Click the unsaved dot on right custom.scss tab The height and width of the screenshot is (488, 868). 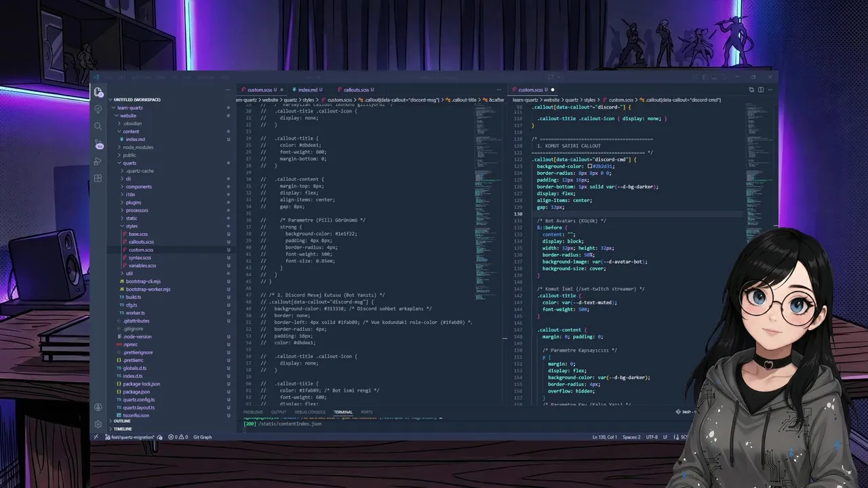(553, 89)
